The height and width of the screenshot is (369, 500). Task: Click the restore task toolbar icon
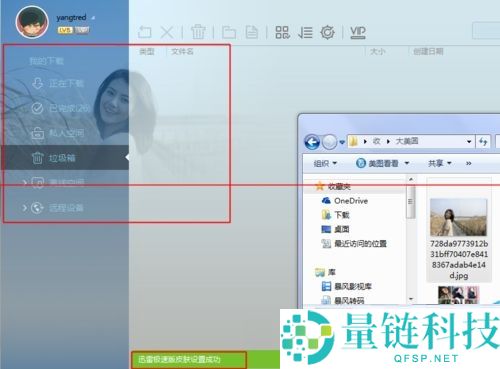point(145,32)
